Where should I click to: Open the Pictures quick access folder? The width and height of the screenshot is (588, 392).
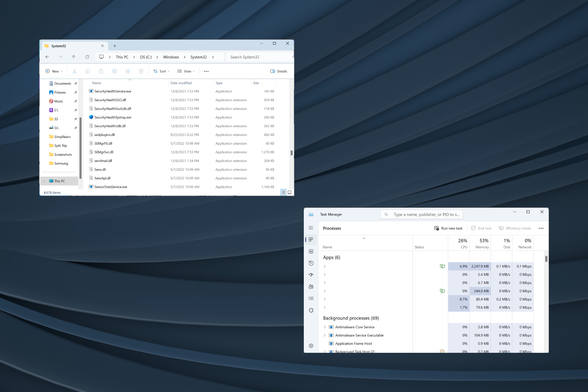pyautogui.click(x=60, y=92)
